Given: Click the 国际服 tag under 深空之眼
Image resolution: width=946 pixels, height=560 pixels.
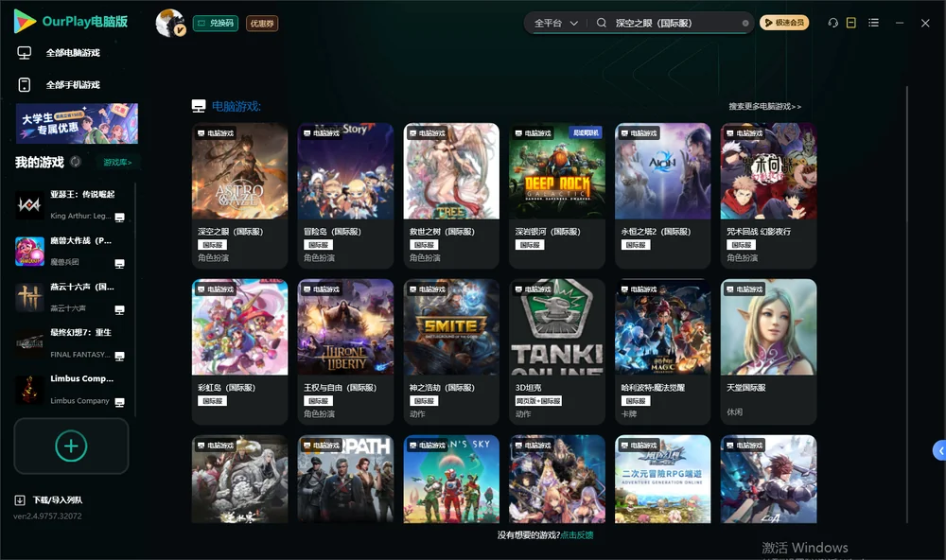Looking at the screenshot, I should click(x=212, y=245).
